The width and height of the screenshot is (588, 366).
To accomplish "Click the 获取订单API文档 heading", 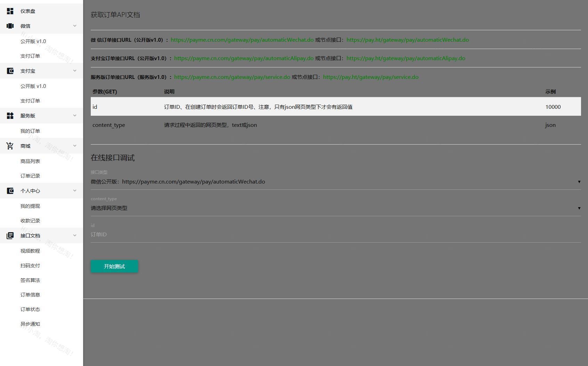I will click(x=115, y=15).
